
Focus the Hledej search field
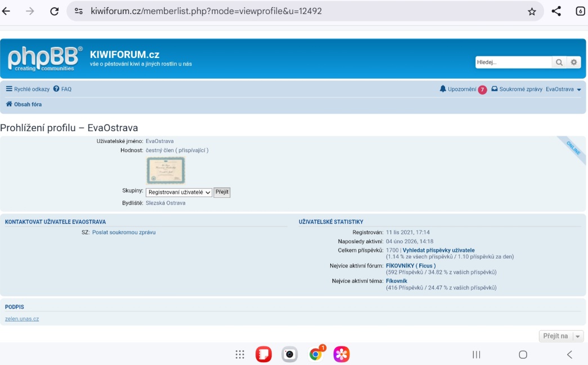coord(513,63)
